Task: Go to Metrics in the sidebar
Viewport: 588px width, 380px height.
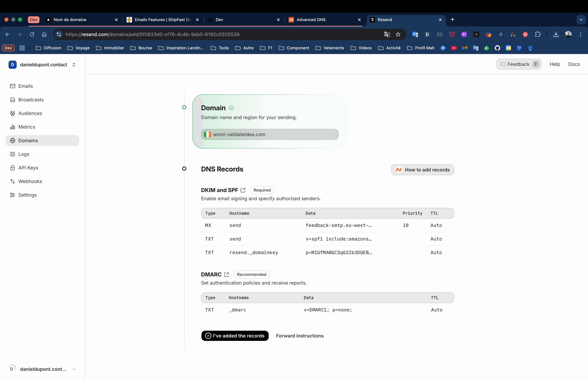Action: pos(26,127)
